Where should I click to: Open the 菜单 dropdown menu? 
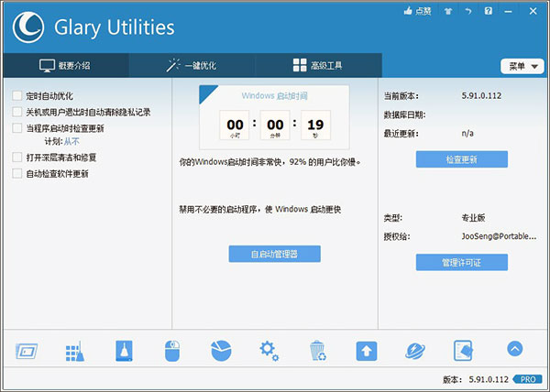(x=522, y=66)
